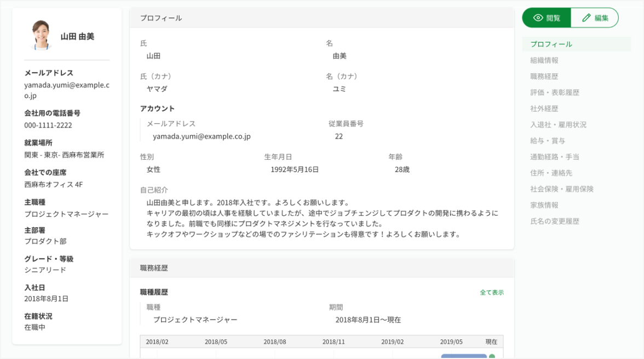This screenshot has height=359, width=644.
Task: Jump to 評価・表彰履歴 section
Action: (x=554, y=92)
